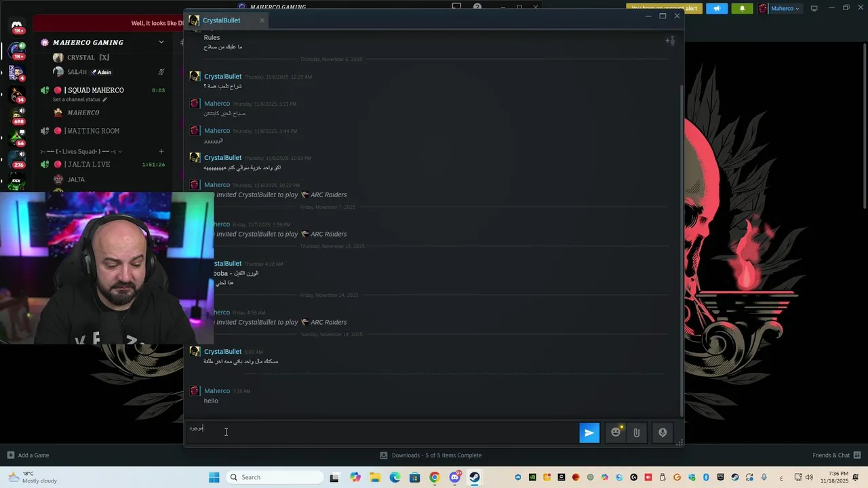
Task: Invite a friend to the chat using add-person icon
Action: pyautogui.click(x=669, y=41)
